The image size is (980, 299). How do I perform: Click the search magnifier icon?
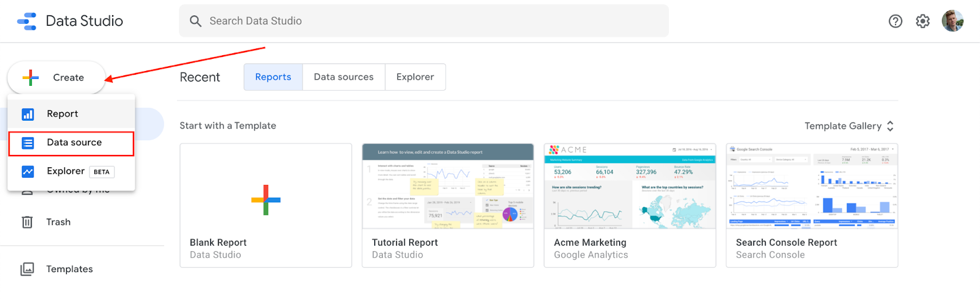coord(195,21)
